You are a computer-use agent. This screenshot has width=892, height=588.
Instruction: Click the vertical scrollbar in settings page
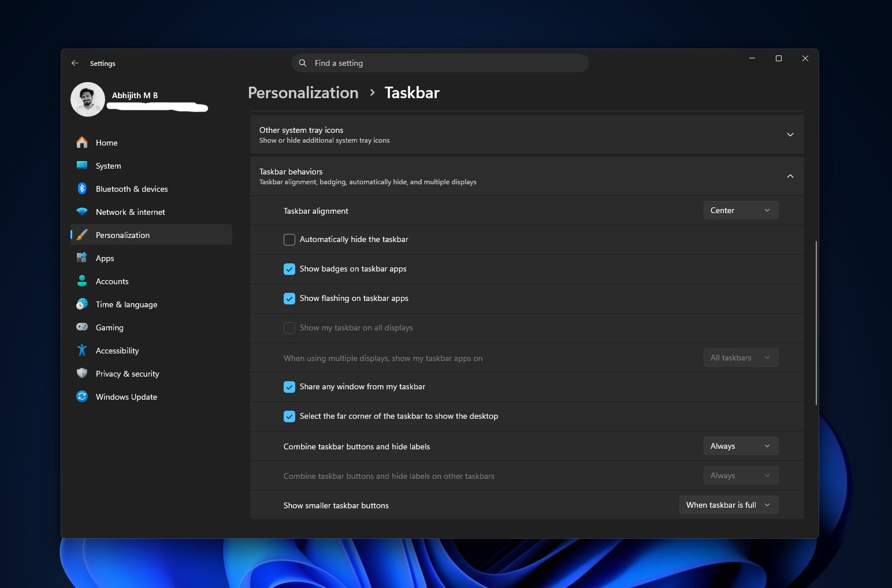click(x=816, y=322)
